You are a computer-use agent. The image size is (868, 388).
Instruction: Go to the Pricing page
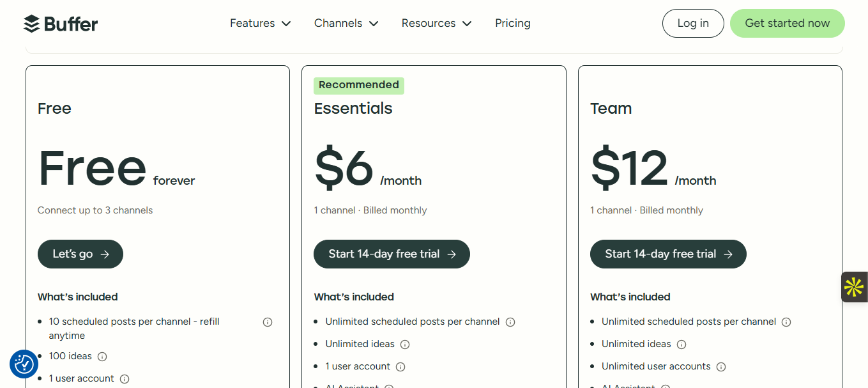pyautogui.click(x=512, y=24)
